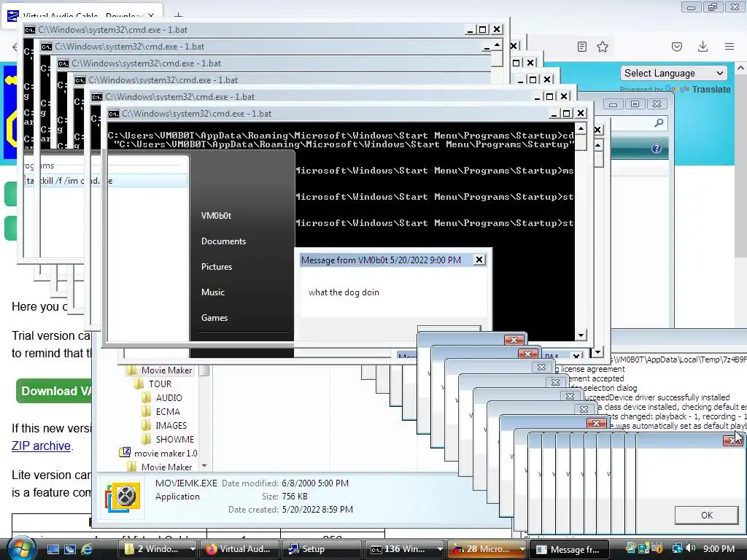Switch to Message fr... taskbar button
The image size is (747, 560).
tap(570, 549)
